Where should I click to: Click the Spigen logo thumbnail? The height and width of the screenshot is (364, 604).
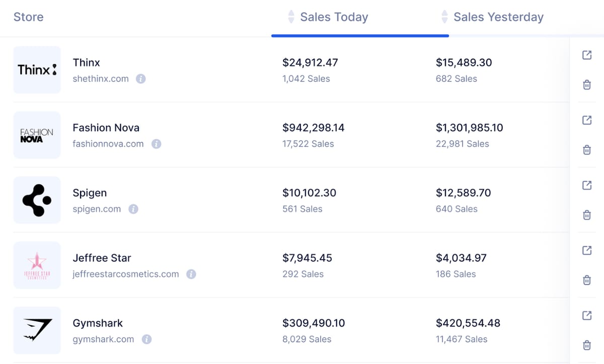click(37, 200)
